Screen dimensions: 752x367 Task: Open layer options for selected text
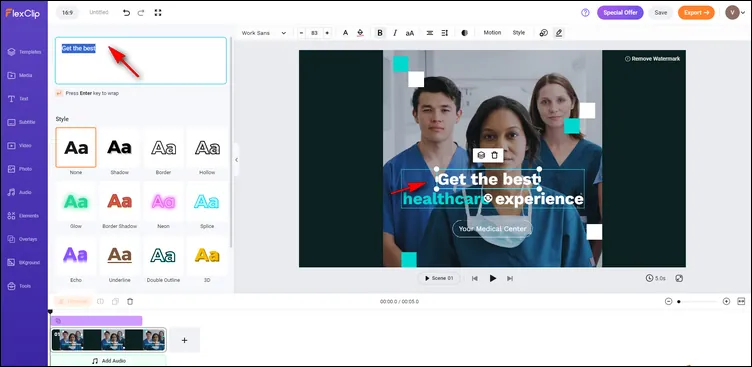click(x=481, y=155)
